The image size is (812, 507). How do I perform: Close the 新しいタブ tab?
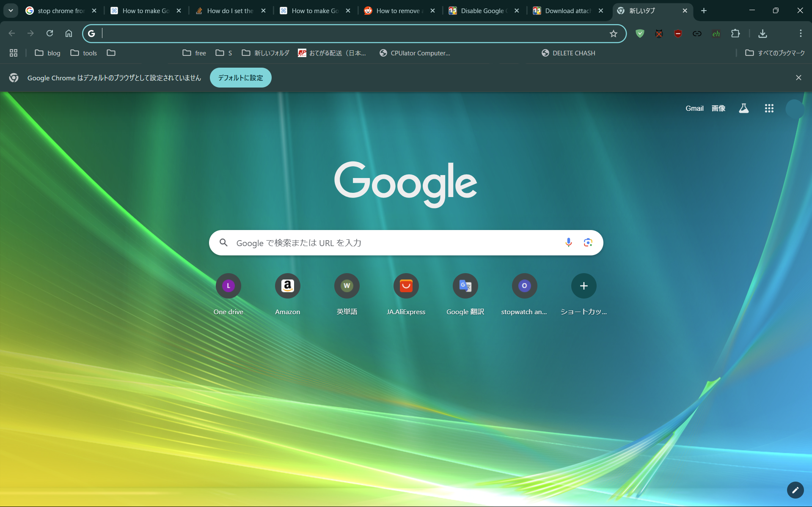pos(685,11)
